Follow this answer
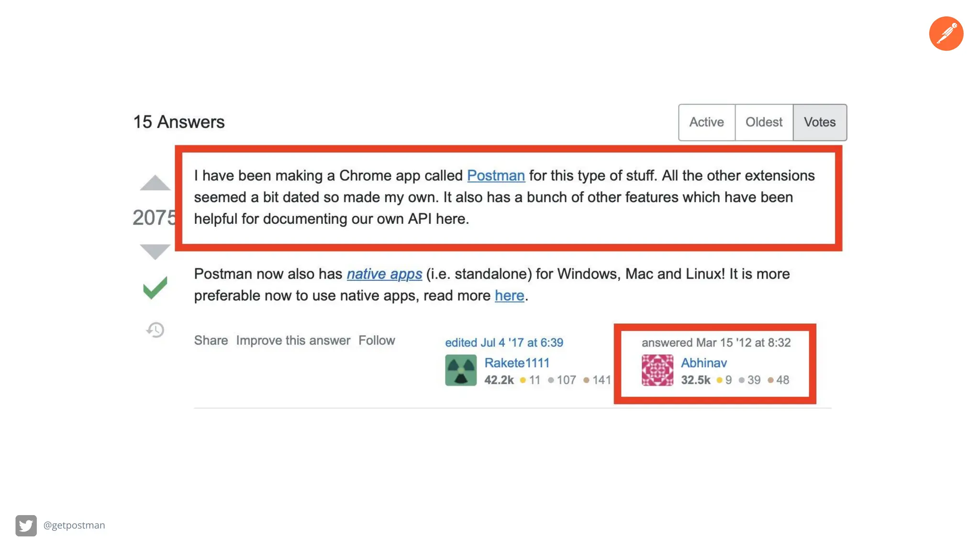 click(x=377, y=341)
